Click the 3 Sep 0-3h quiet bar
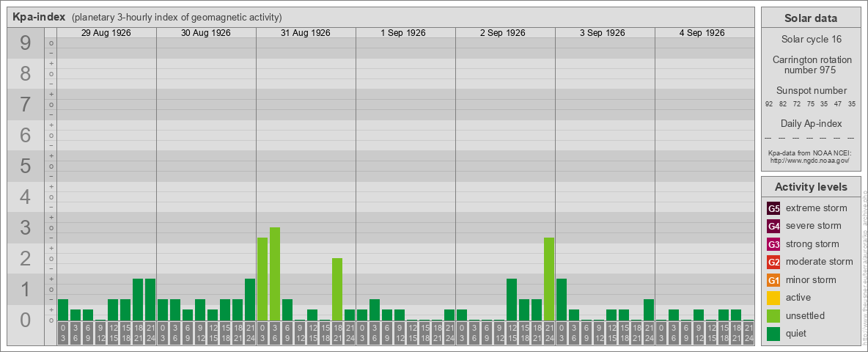868x352 pixels. (x=562, y=299)
